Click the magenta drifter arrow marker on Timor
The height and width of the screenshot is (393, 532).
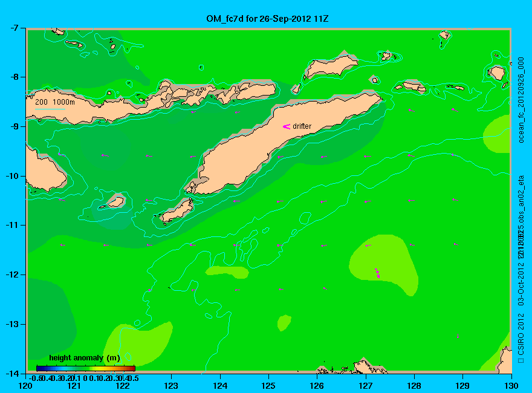287,126
